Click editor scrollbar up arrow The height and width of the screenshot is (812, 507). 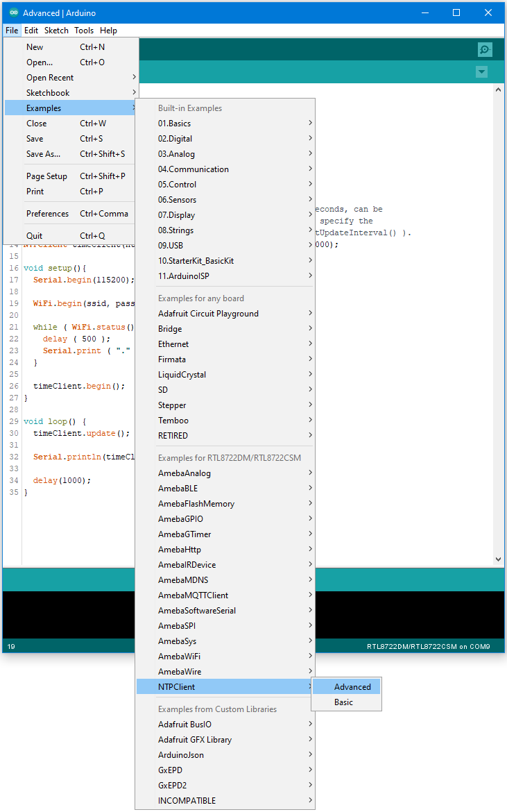[x=498, y=90]
